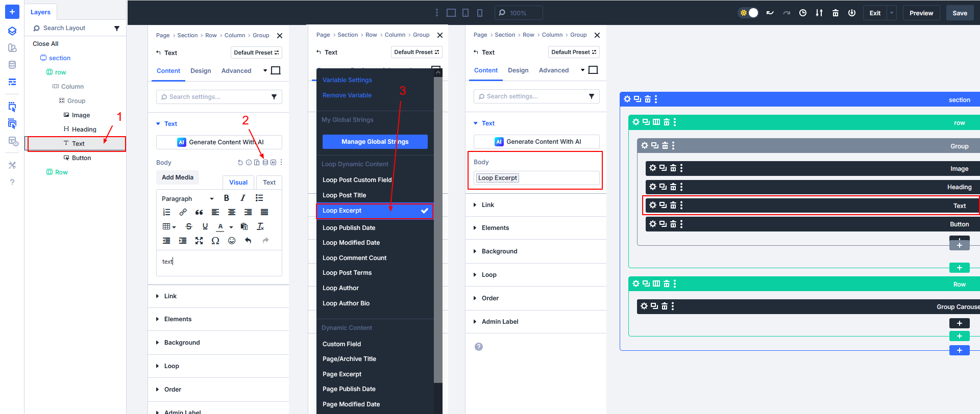The width and height of the screenshot is (980, 414).
Task: Toggle the light/dark theme switch
Action: [x=749, y=13]
